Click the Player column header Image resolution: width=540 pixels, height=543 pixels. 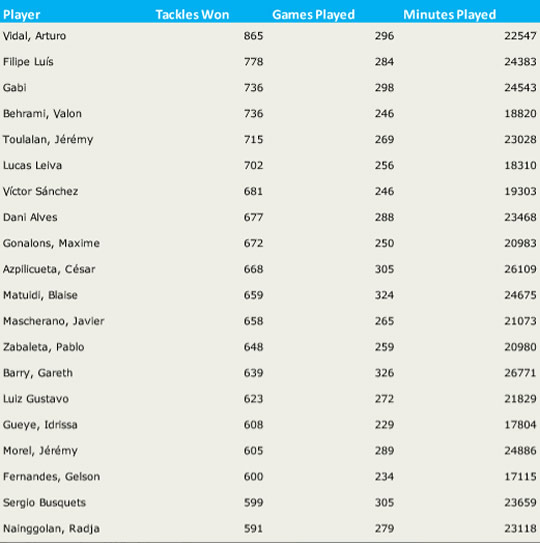tap(21, 15)
